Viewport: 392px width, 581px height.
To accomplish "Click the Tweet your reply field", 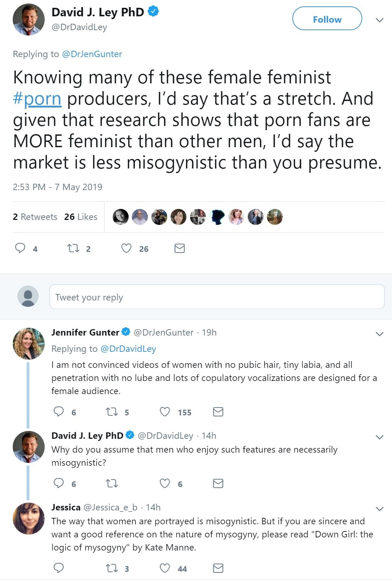I will 217,297.
